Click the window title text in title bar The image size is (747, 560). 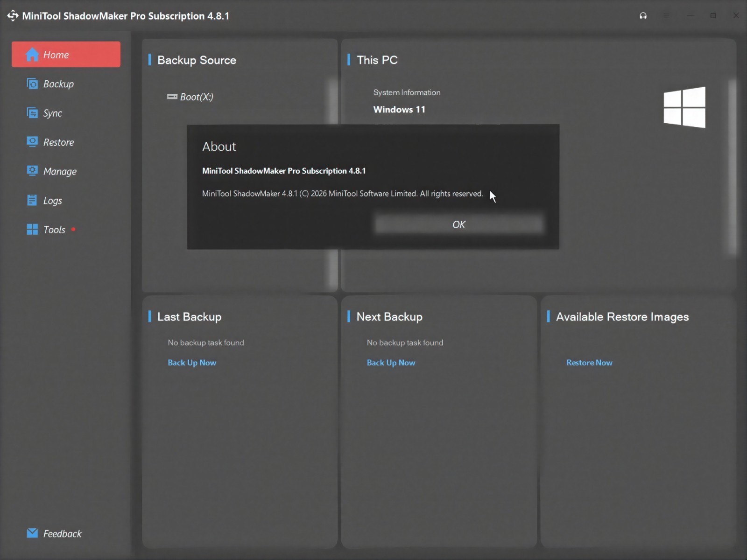coord(126,16)
